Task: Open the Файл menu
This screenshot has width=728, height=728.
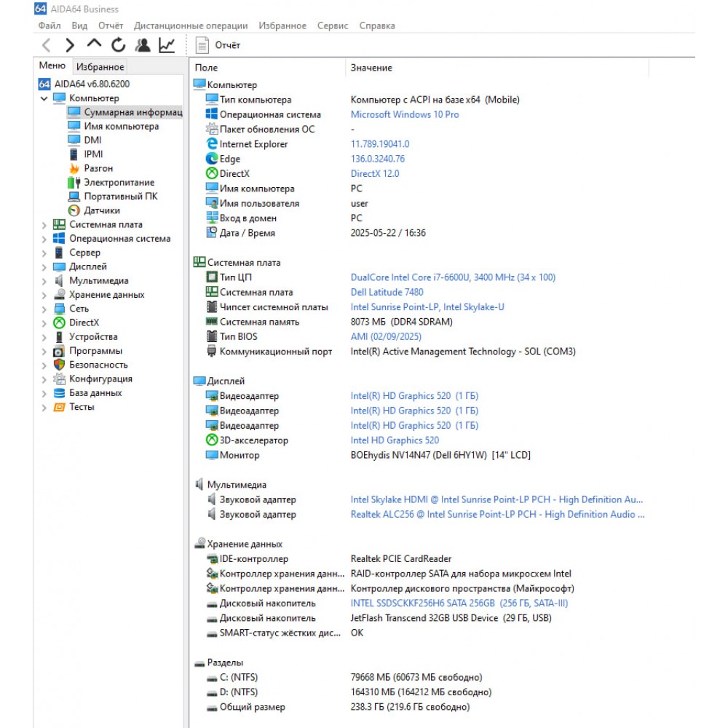Action: tap(50, 25)
